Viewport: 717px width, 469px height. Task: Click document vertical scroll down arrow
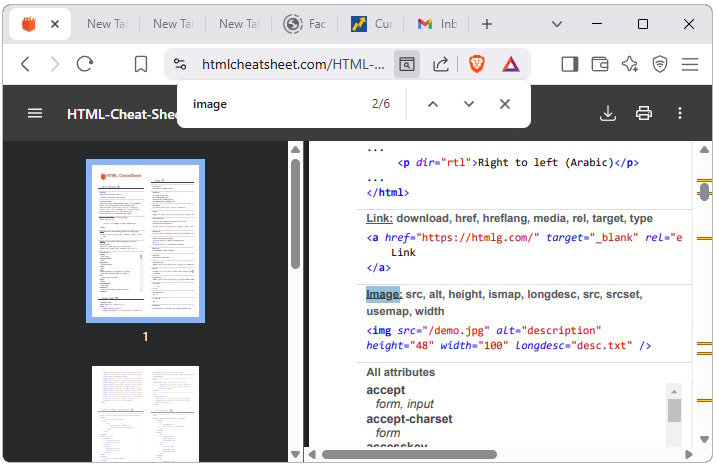[x=704, y=439]
